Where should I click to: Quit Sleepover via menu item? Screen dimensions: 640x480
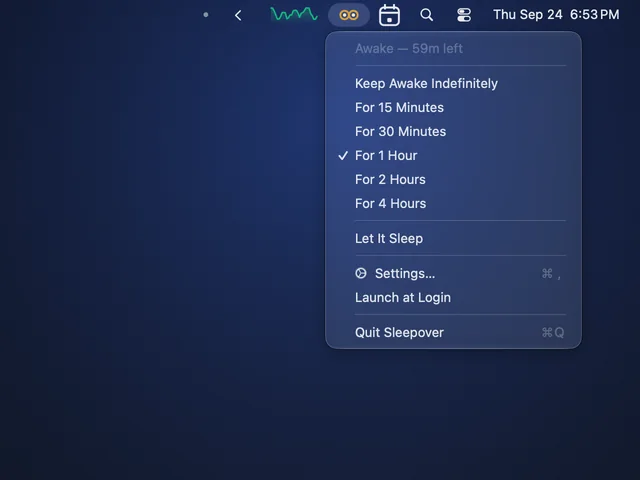[453, 333]
